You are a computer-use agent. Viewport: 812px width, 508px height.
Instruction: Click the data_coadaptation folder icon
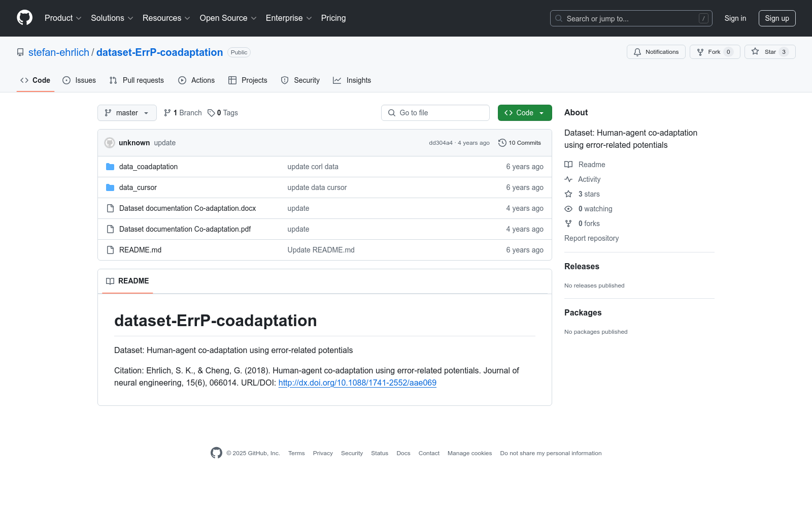coord(110,167)
